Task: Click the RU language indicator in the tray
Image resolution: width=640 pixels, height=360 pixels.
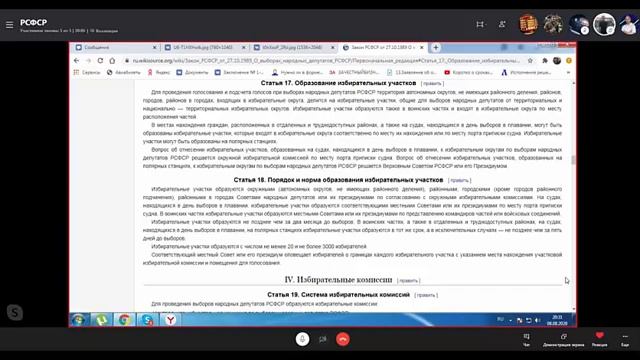Action: [x=500, y=320]
